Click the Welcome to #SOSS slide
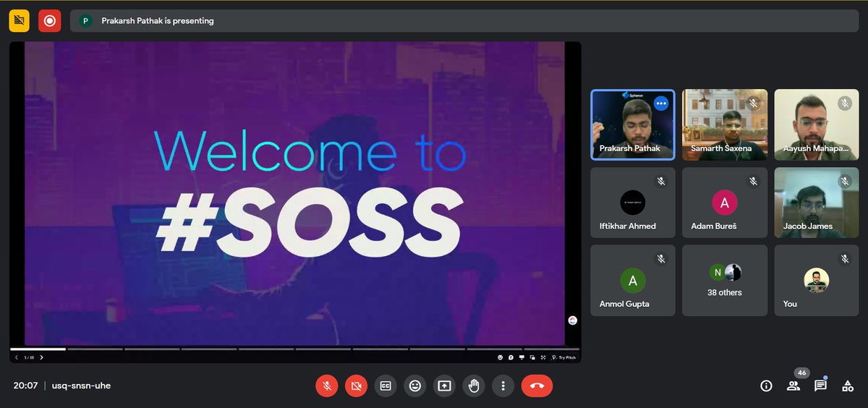 (x=295, y=194)
